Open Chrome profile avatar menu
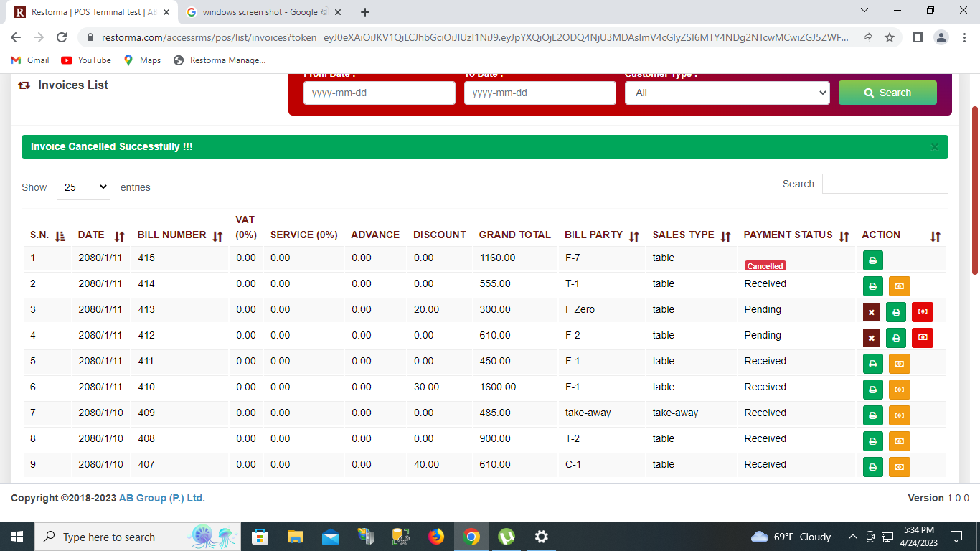 942,37
